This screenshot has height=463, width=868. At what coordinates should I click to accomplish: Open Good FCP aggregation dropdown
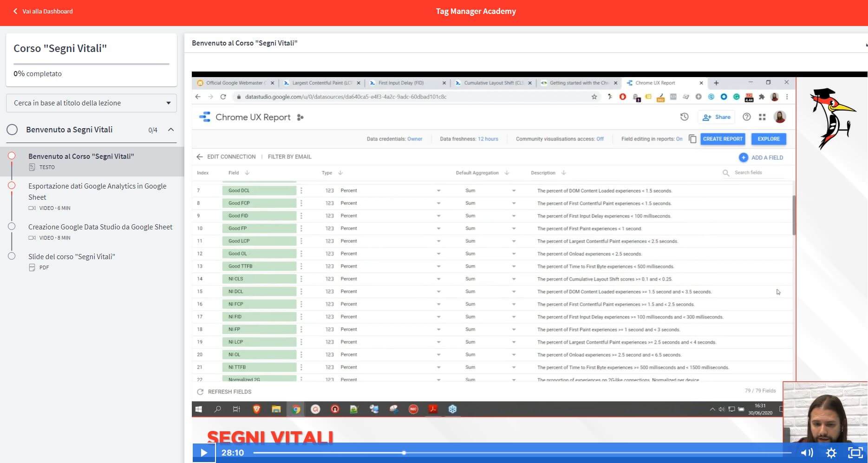click(x=514, y=203)
